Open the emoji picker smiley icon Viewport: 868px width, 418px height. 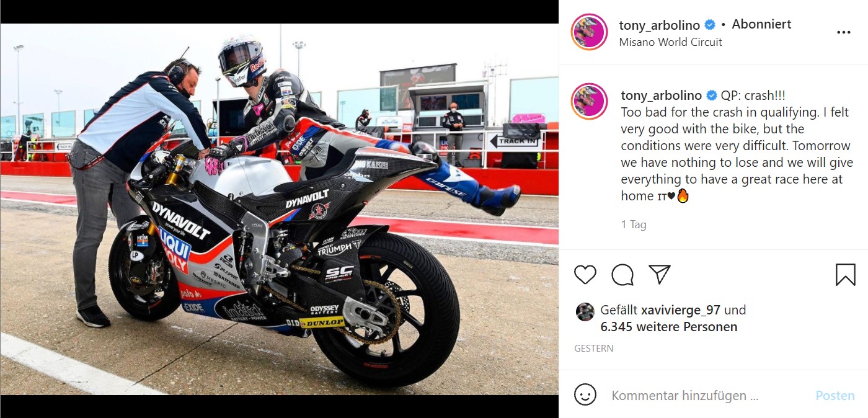pyautogui.click(x=585, y=394)
